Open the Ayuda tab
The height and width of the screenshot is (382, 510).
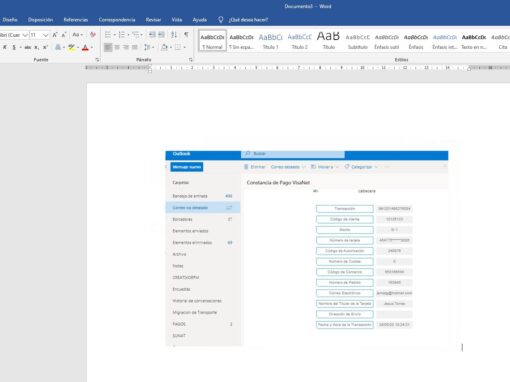point(200,20)
